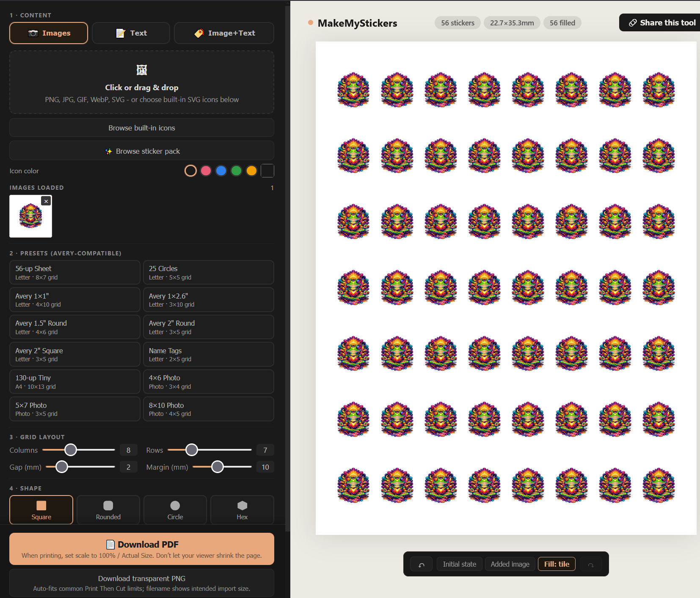The width and height of the screenshot is (700, 598).
Task: Adjust the Columns slider handle
Action: tap(71, 450)
